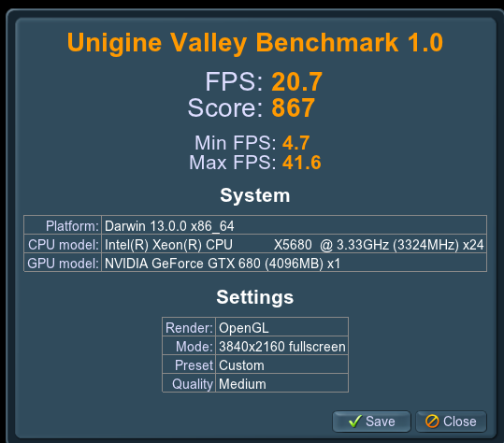Click the orange prohibited icon on Close
Screen dimensions: 504x443
click(x=432, y=422)
